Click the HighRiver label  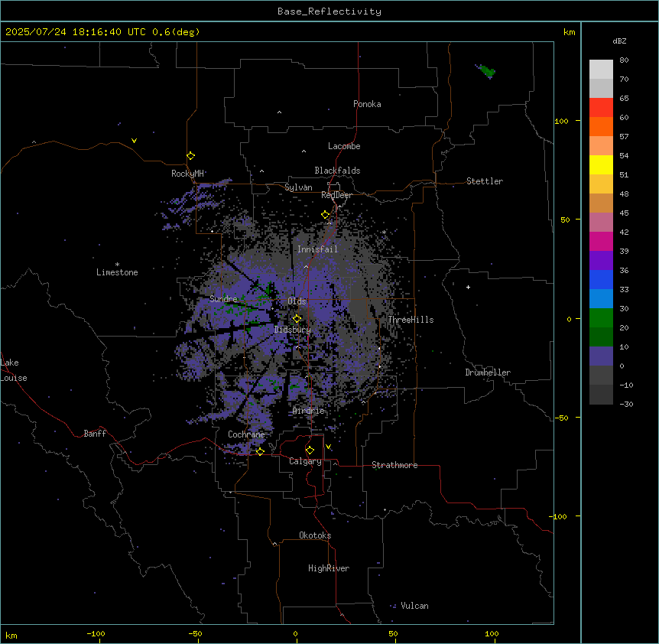329,568
